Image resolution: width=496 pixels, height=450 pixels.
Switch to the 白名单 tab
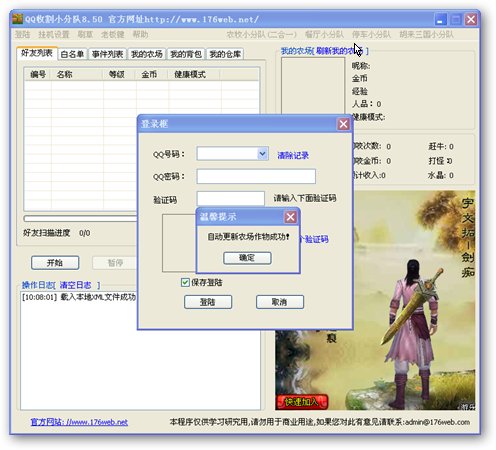72,54
